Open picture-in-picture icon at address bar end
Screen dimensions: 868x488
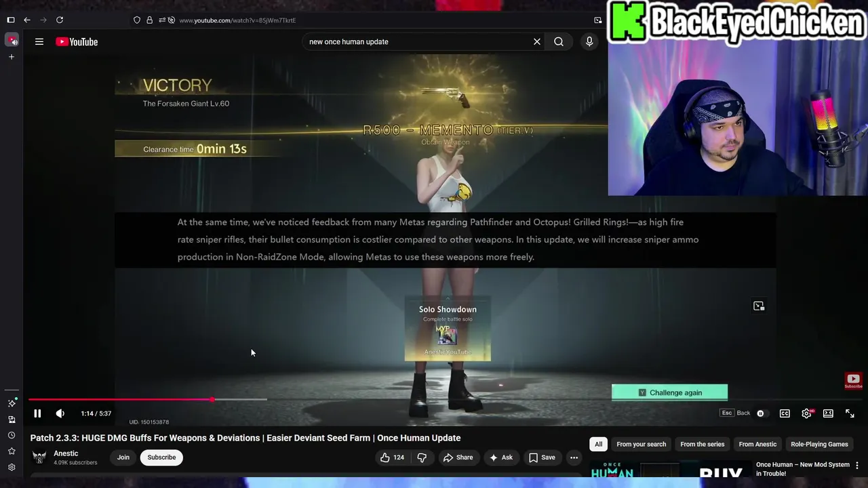click(x=597, y=20)
